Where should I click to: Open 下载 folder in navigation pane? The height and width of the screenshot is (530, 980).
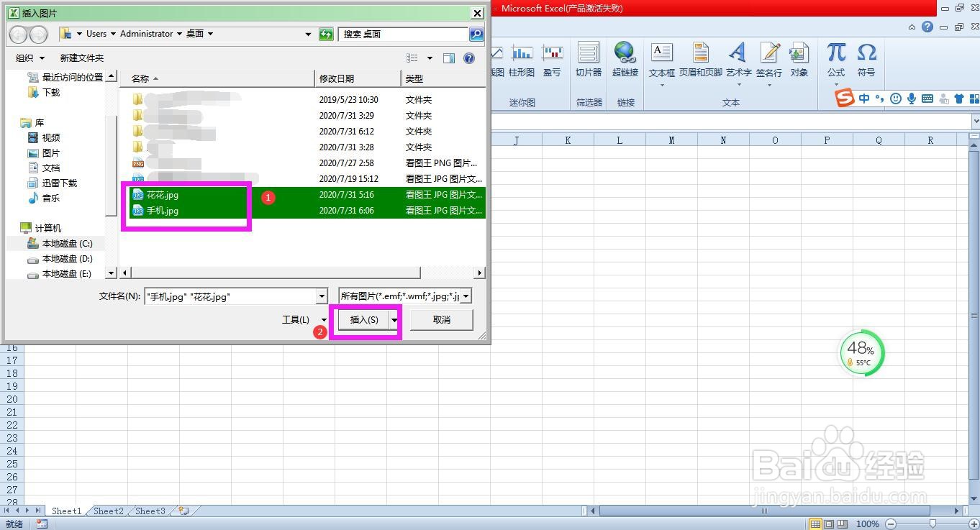point(44,93)
